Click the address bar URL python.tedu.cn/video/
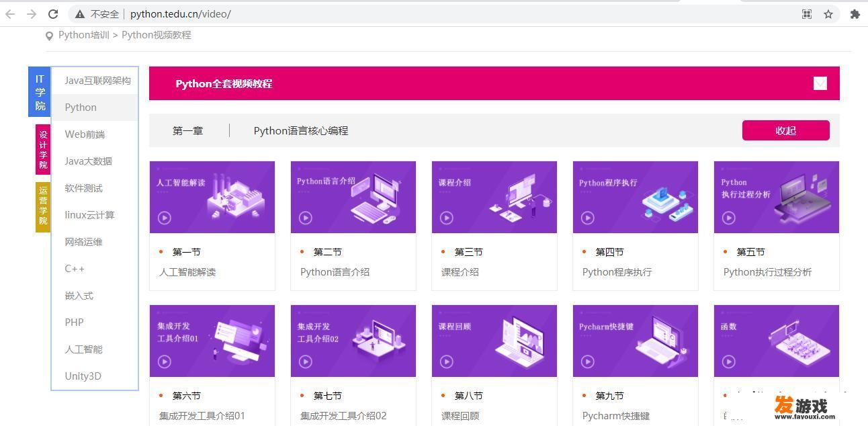This screenshot has height=426, width=868. pos(181,14)
